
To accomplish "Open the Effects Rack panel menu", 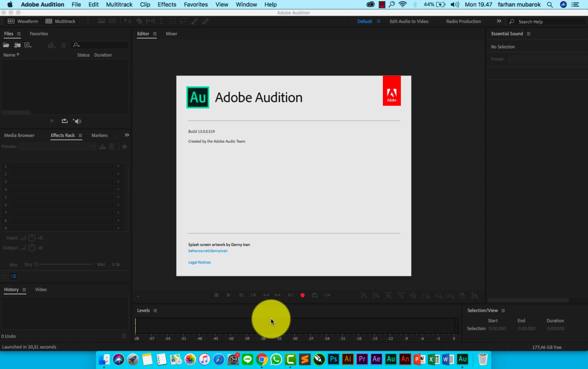I will click(x=80, y=135).
